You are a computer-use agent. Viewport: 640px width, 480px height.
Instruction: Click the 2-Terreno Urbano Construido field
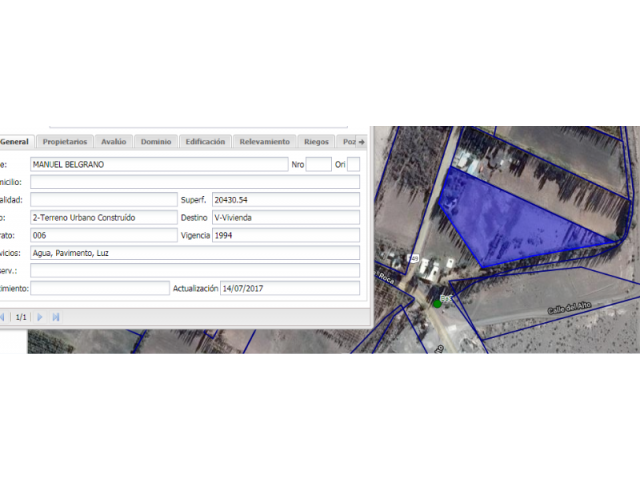(x=103, y=217)
